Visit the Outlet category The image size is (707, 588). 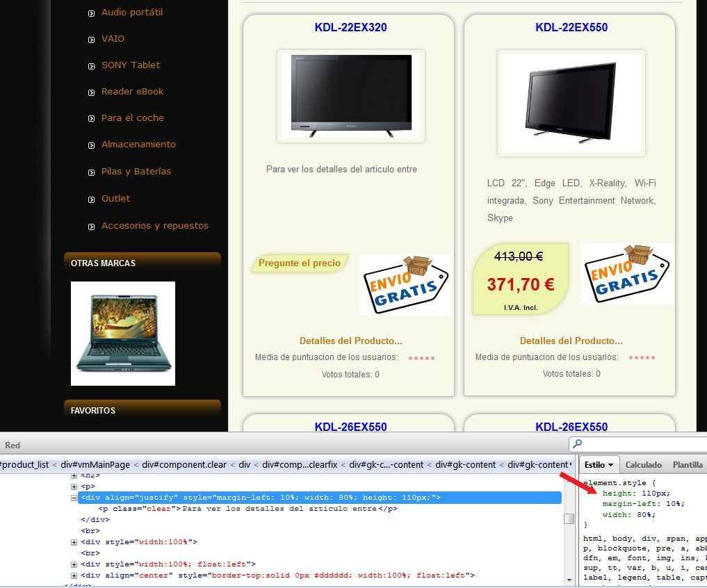(x=115, y=198)
